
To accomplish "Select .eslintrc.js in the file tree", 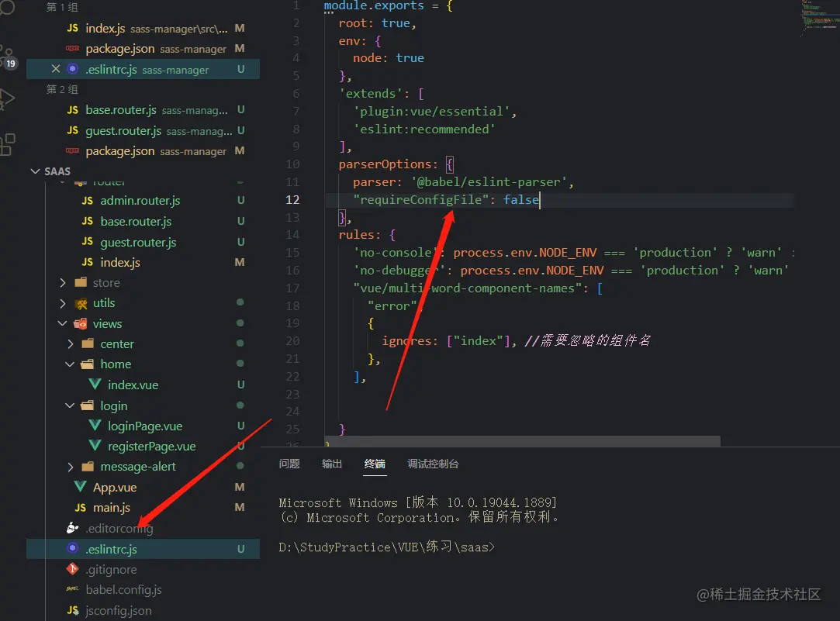I will tap(143, 549).
